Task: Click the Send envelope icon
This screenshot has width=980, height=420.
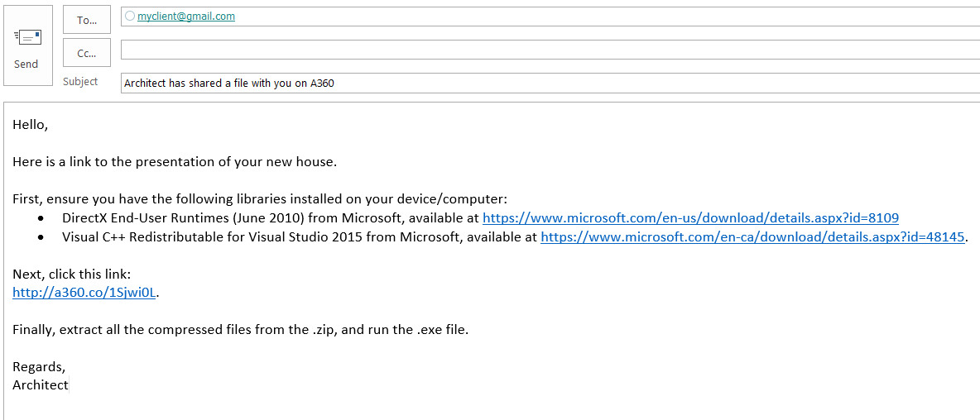Action: tap(26, 38)
